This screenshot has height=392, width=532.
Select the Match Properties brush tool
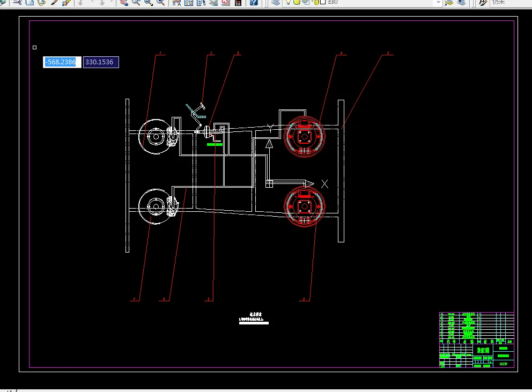click(x=54, y=2)
